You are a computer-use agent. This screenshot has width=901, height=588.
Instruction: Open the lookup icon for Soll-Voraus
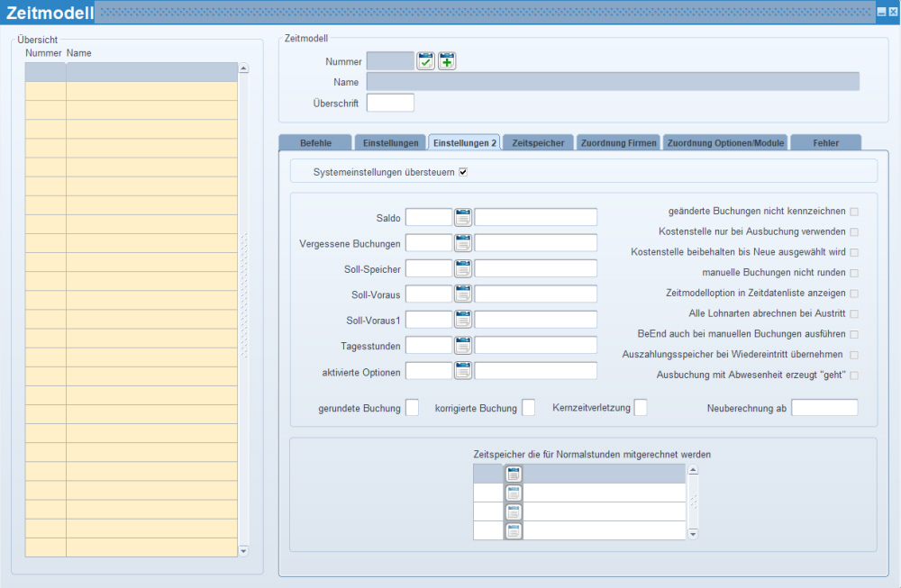pos(463,294)
